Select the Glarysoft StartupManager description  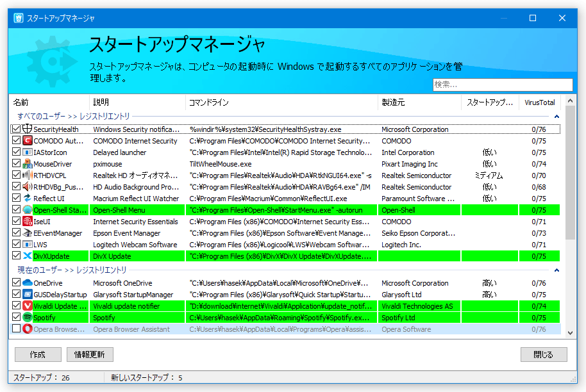point(133,295)
